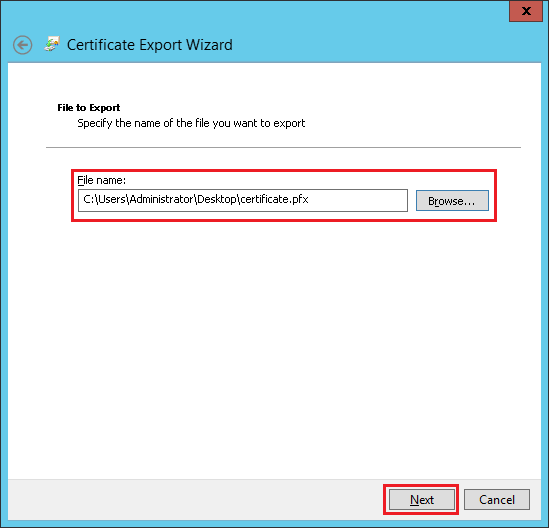Go back using the circular arrow icon
Image resolution: width=549 pixels, height=528 pixels.
pyautogui.click(x=22, y=45)
